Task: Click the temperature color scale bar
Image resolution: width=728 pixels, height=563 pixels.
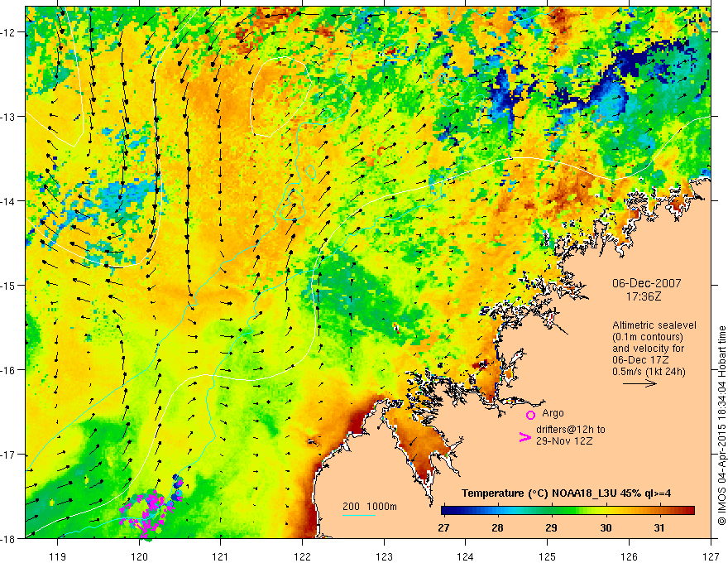Action: click(x=568, y=511)
